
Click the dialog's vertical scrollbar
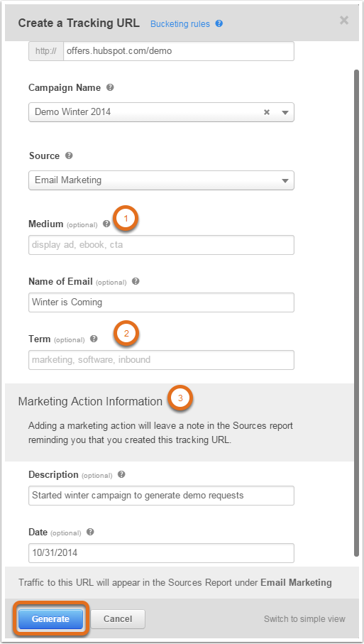point(356,313)
